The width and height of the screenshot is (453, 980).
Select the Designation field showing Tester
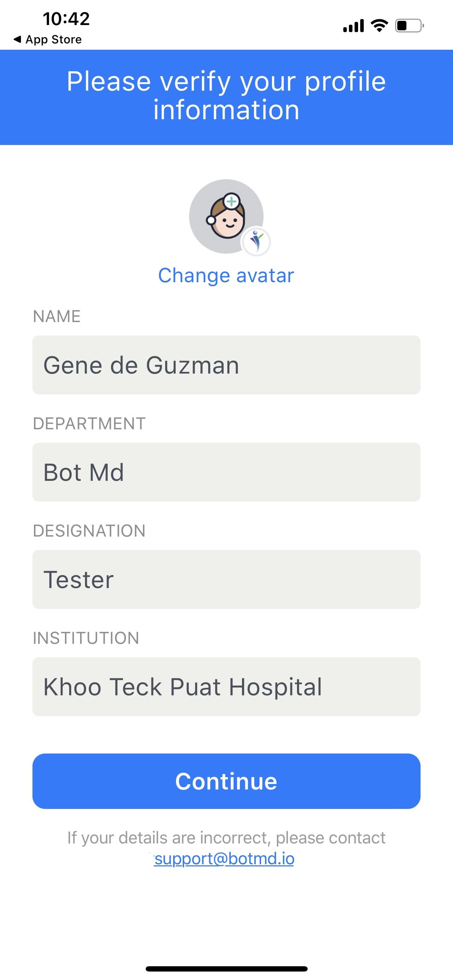tap(226, 579)
